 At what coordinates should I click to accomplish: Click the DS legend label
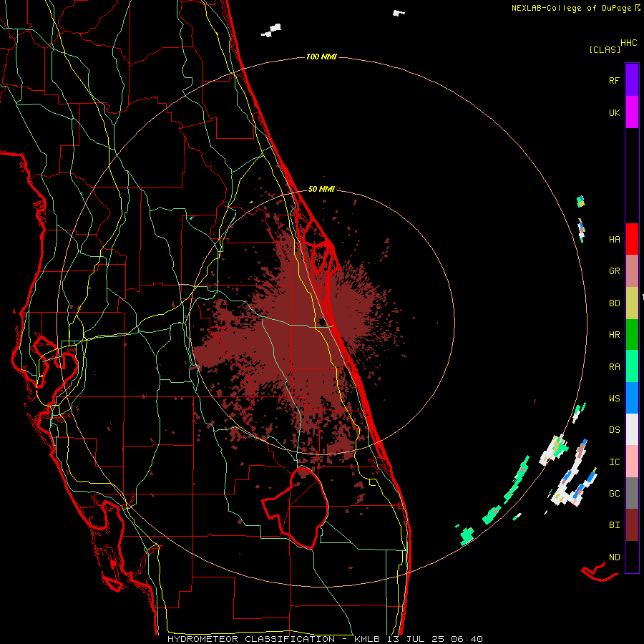pos(614,430)
